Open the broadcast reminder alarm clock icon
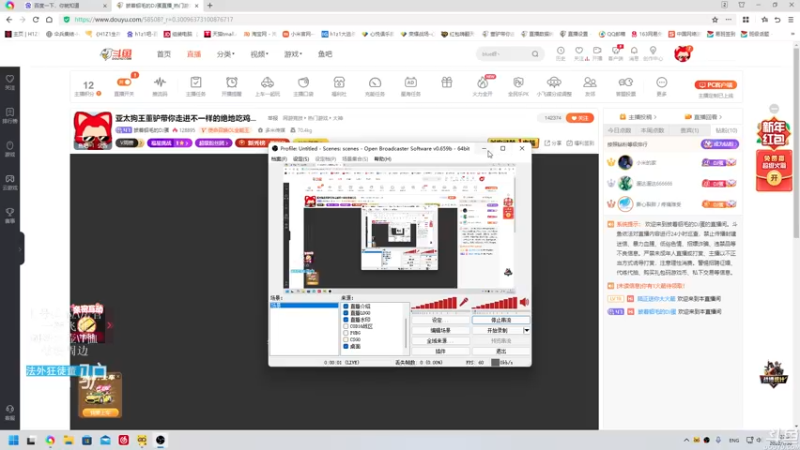 [x=232, y=82]
